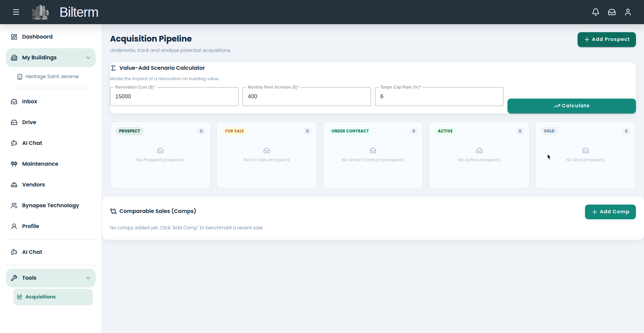Open the notifications bell
Image resolution: width=644 pixels, height=333 pixels.
click(596, 12)
